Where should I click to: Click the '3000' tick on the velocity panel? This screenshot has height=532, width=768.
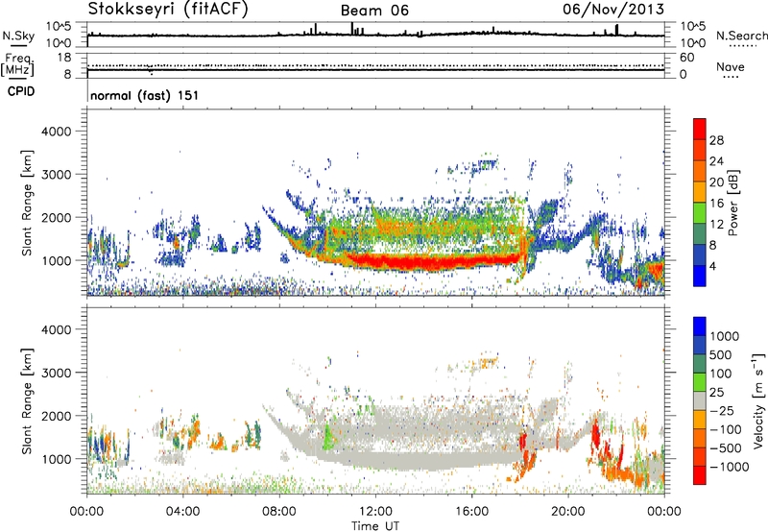coord(57,373)
